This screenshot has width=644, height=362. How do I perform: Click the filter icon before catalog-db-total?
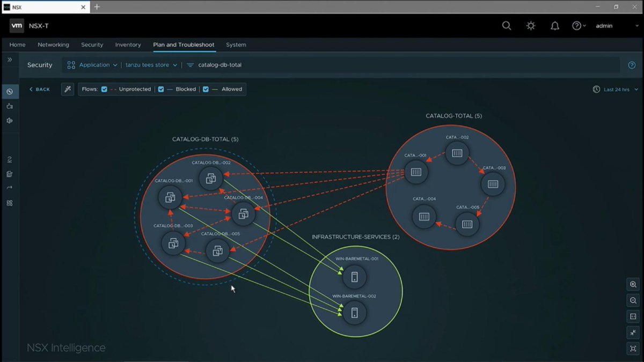tap(190, 65)
